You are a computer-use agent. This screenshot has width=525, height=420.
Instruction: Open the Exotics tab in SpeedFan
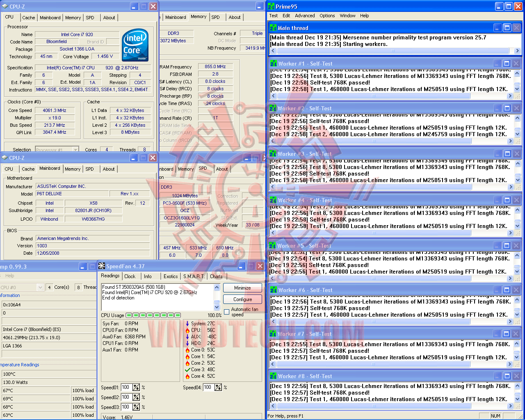(171, 276)
